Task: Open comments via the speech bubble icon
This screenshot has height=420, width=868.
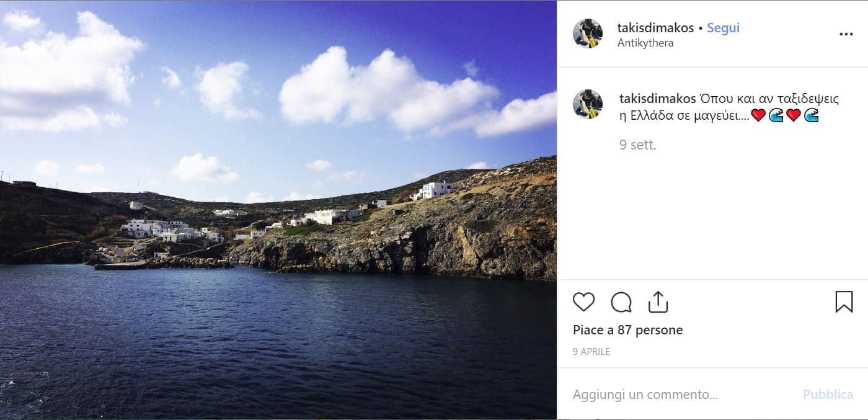Action: coord(621,302)
